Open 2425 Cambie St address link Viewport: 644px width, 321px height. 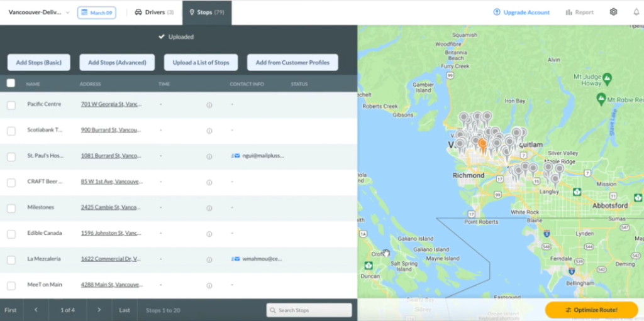coord(111,207)
